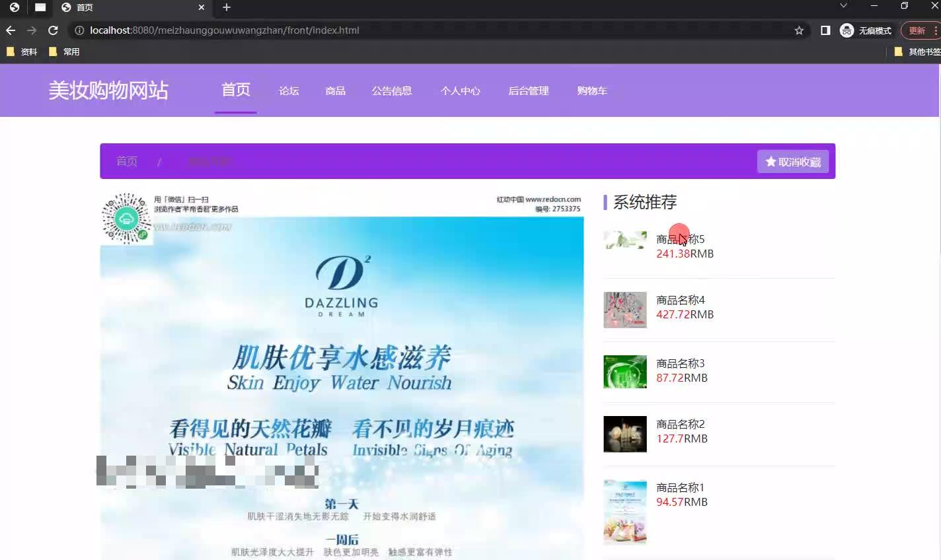Open the tab search chevron
The height and width of the screenshot is (560, 941).
pyautogui.click(x=843, y=6)
